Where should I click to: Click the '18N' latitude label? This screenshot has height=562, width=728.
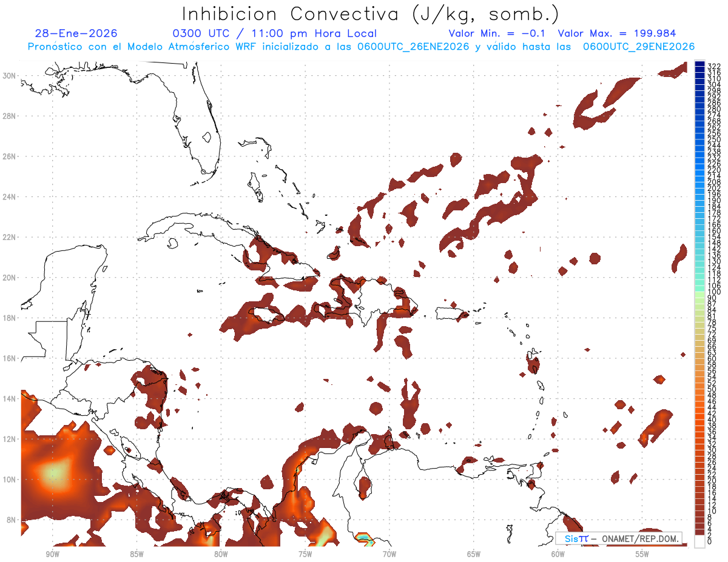coord(10,318)
